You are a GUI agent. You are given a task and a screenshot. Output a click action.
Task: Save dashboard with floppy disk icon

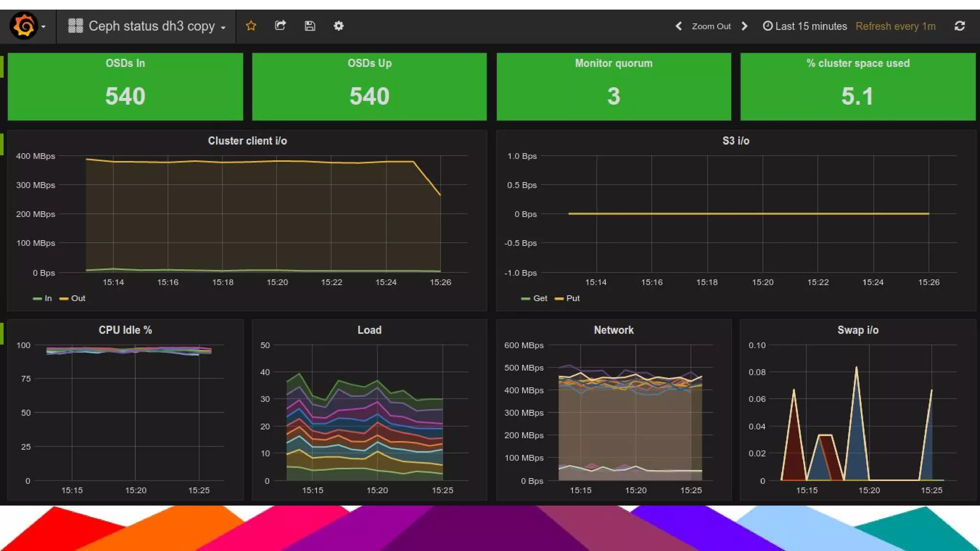(310, 26)
